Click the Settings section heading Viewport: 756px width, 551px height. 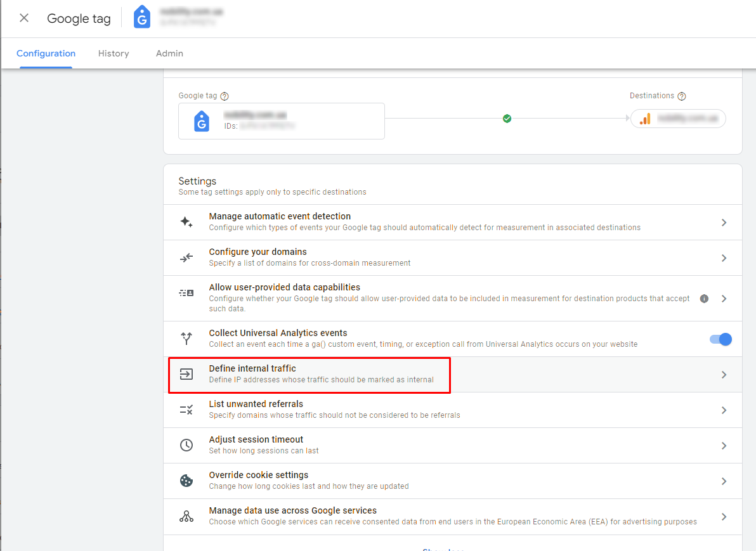[x=197, y=181]
